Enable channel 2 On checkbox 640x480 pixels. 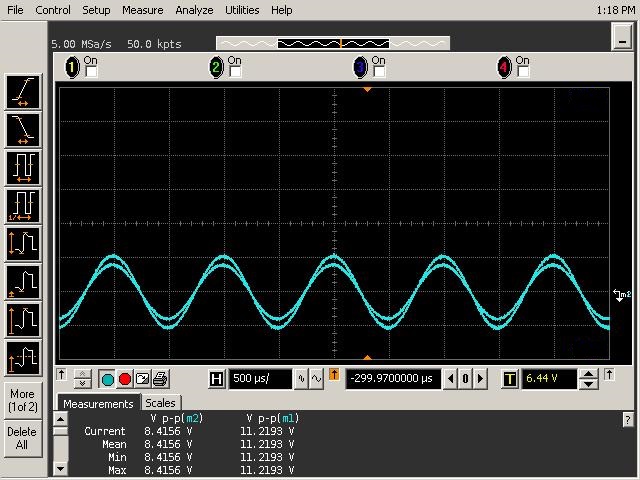235,71
